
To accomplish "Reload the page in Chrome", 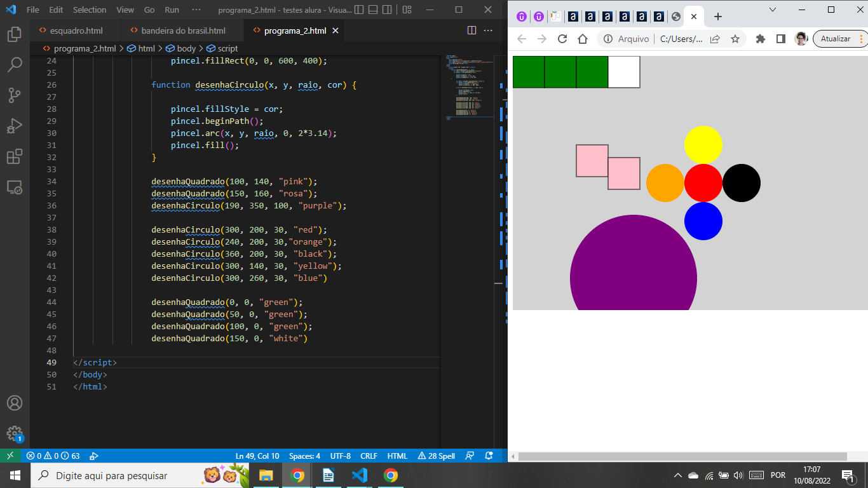I will point(562,39).
